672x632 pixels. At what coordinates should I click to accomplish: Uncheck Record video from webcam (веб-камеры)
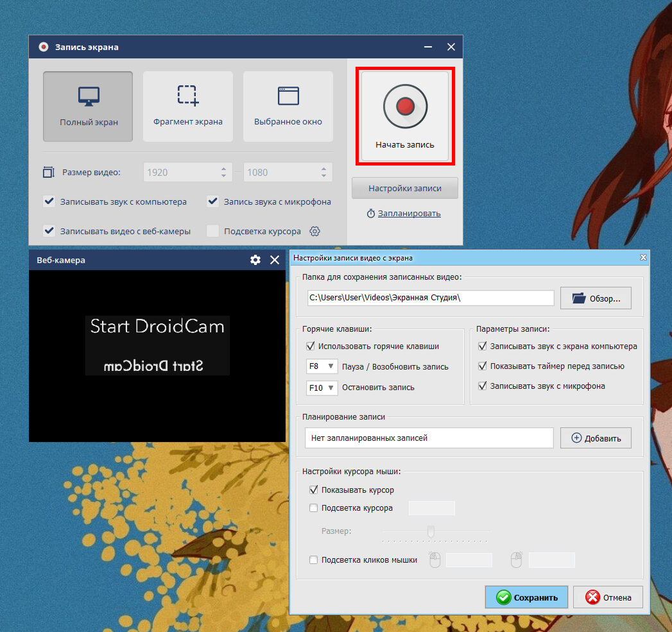(49, 231)
